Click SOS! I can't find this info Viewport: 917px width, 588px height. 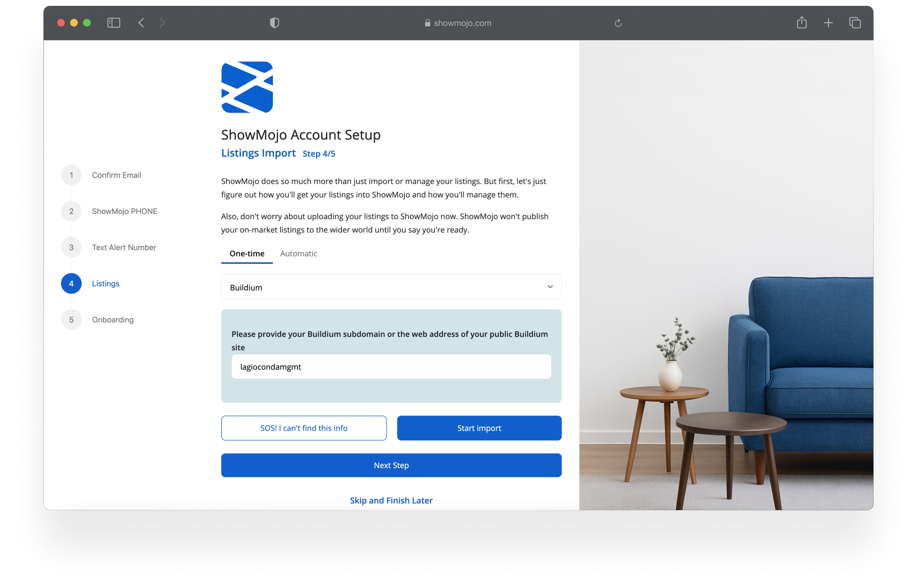304,428
